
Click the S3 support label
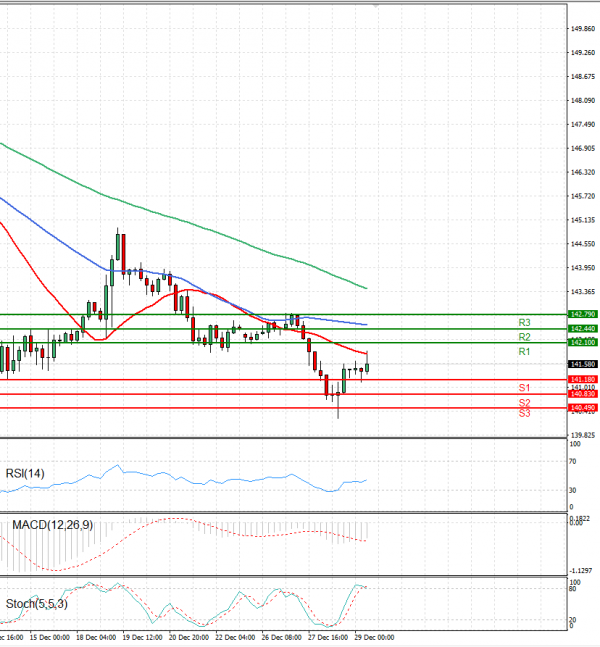pyautogui.click(x=524, y=413)
